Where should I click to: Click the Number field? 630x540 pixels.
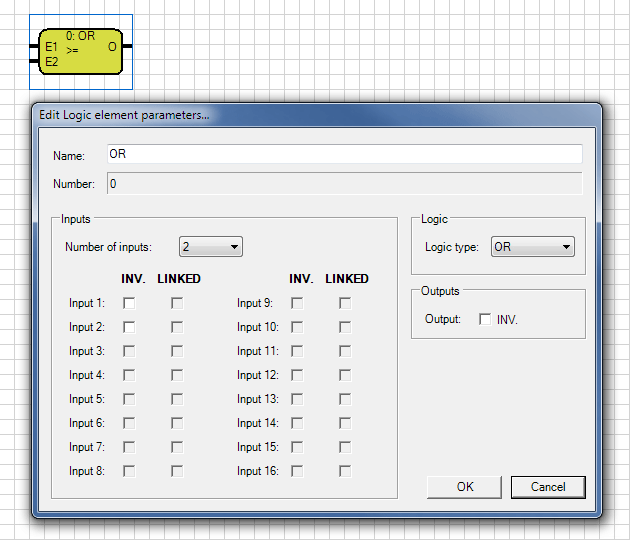tap(345, 184)
